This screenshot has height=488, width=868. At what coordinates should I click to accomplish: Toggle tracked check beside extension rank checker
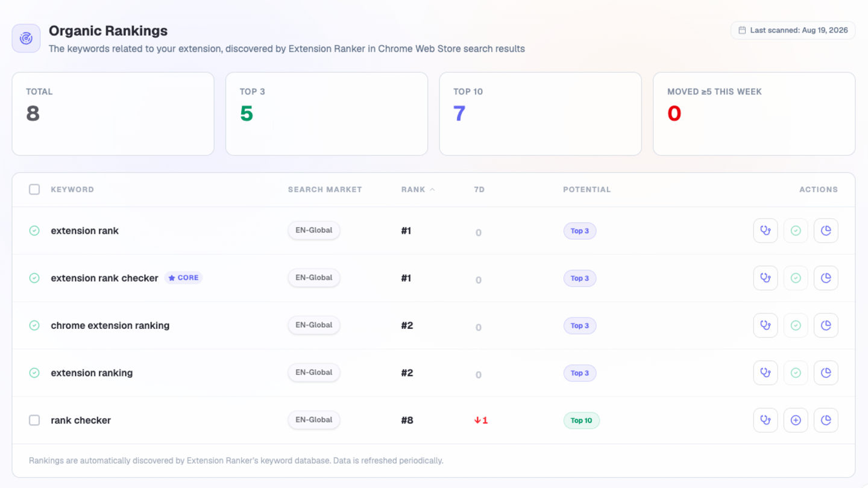(x=34, y=278)
